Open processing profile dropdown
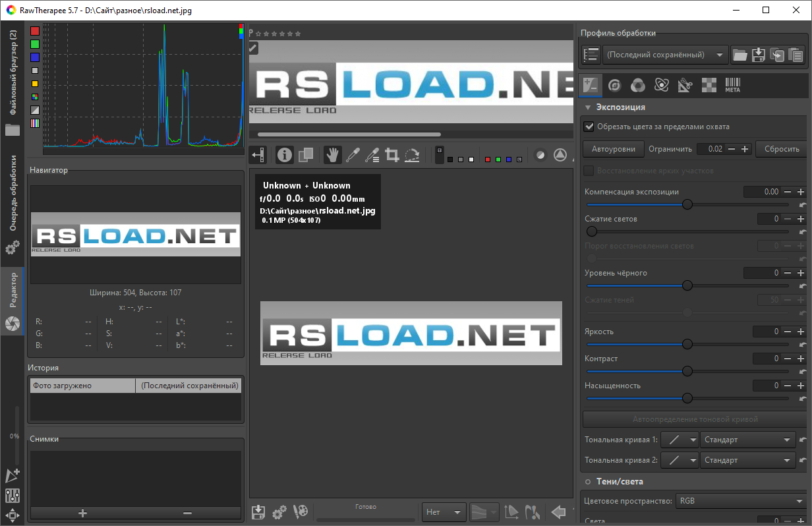This screenshot has width=812, height=526. click(x=666, y=55)
